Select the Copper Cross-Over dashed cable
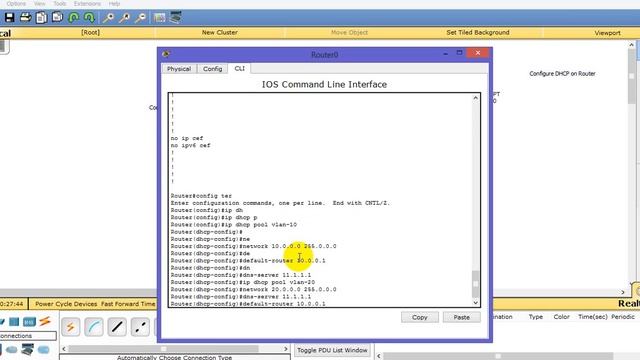This screenshot has height=360, width=640. 140,327
